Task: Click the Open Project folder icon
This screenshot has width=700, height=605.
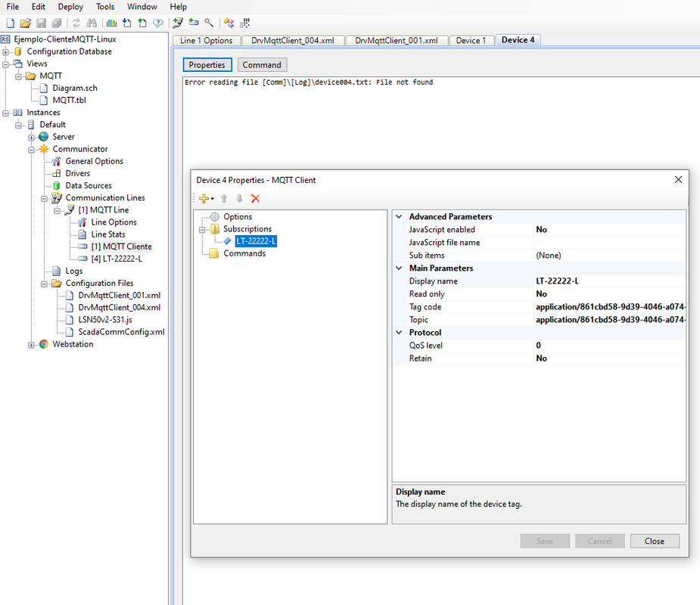Action: coord(26,23)
